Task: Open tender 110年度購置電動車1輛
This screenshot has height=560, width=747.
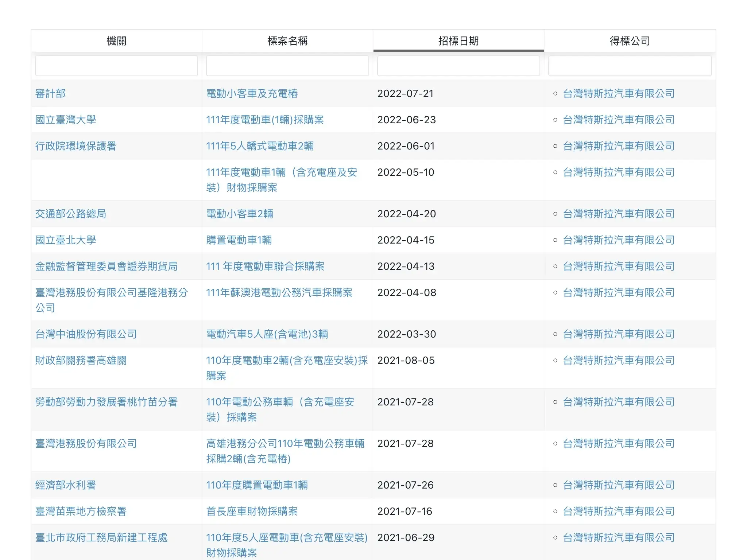Action: tap(257, 485)
